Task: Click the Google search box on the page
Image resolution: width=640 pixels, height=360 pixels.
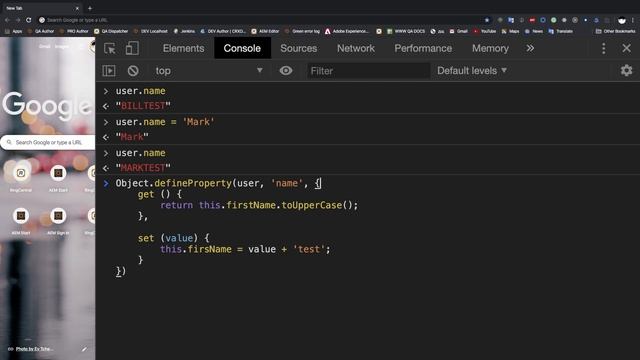Action: (x=48, y=142)
